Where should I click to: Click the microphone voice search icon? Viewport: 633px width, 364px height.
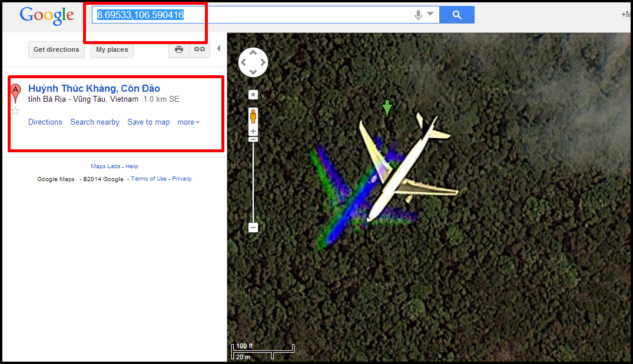[x=418, y=15]
